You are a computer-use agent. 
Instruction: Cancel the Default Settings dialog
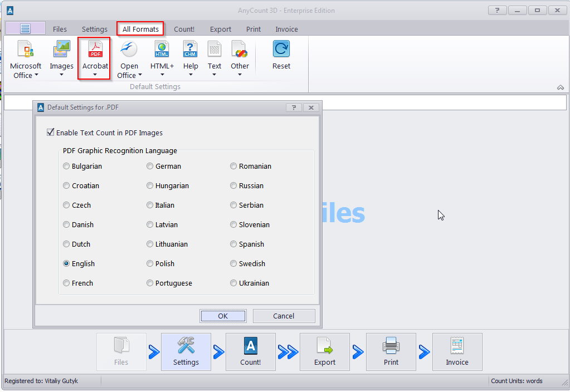(x=284, y=316)
